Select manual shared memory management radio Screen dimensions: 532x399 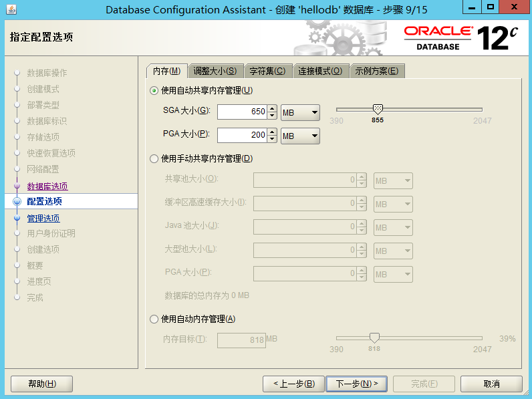[x=154, y=159]
